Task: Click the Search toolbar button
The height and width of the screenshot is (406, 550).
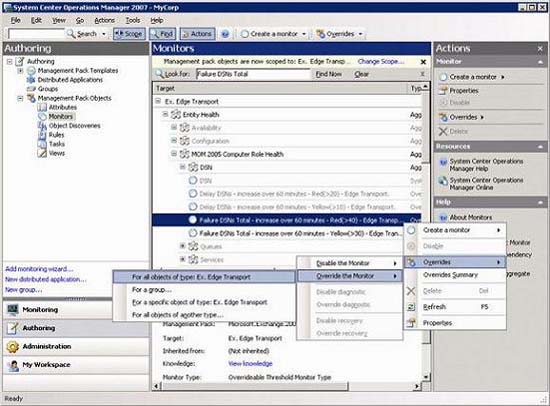Action: click(x=82, y=34)
